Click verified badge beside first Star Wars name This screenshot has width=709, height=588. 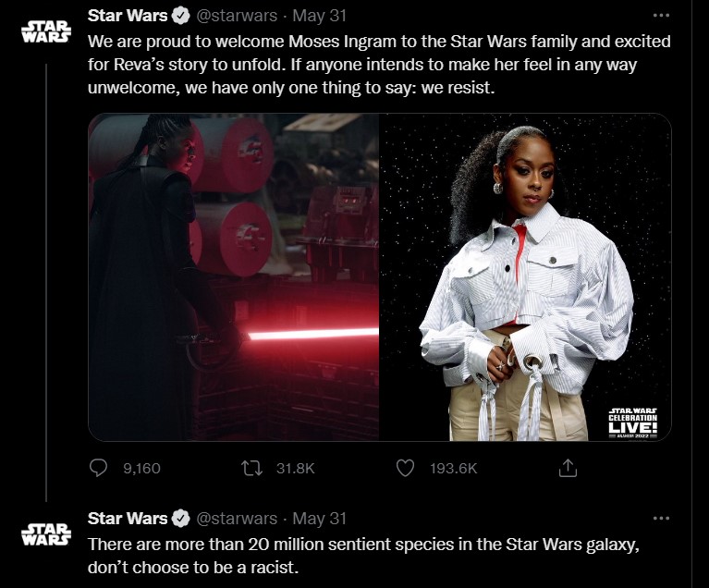(181, 16)
